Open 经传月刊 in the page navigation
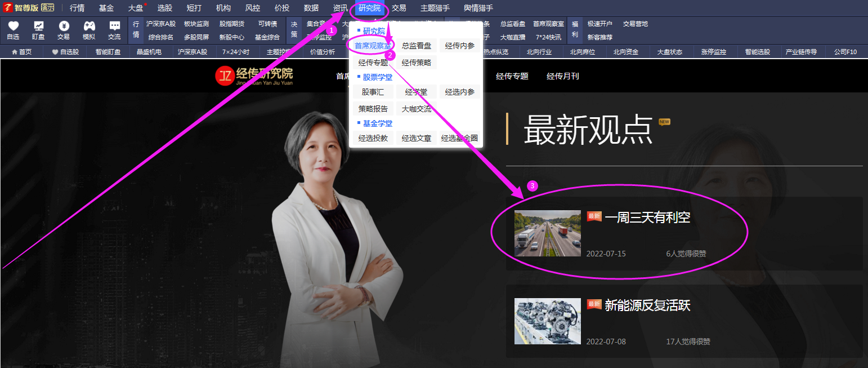Screen dimensions: 868x368 point(563,76)
